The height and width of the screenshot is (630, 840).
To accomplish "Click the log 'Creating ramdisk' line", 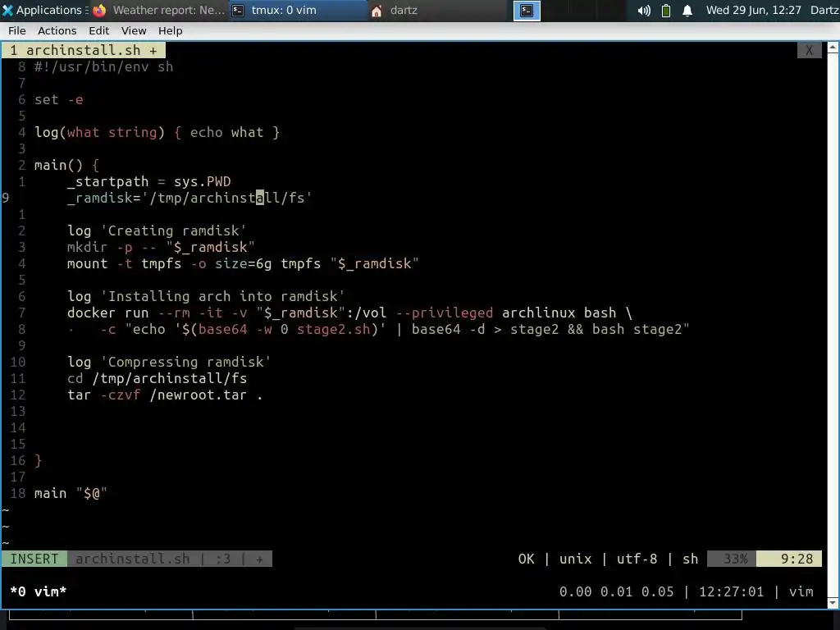I will (x=157, y=231).
